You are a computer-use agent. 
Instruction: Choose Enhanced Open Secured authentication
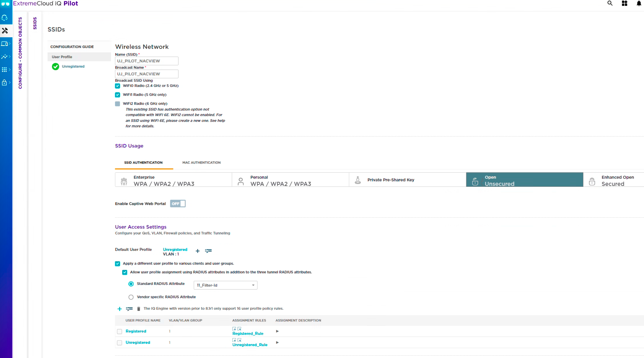coord(614,180)
